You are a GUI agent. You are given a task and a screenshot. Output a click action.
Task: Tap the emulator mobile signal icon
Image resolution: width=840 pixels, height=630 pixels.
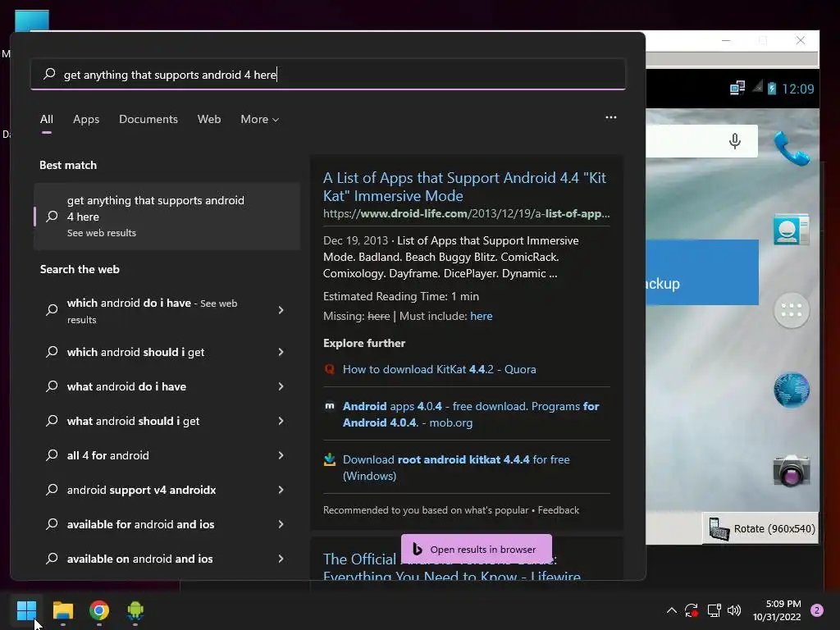click(x=757, y=87)
